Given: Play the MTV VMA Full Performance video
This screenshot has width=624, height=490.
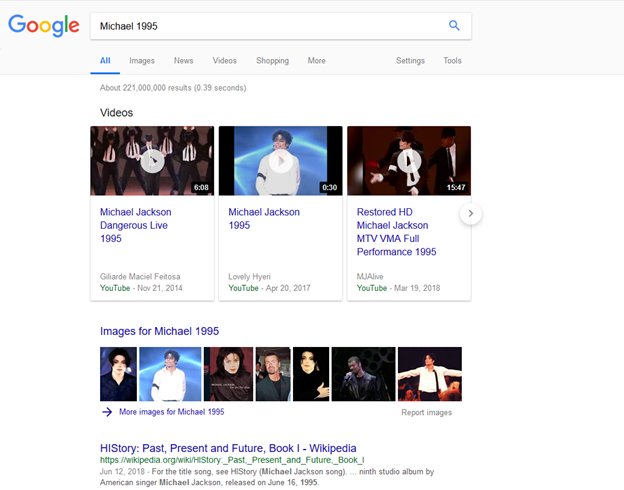Looking at the screenshot, I should 409,161.
